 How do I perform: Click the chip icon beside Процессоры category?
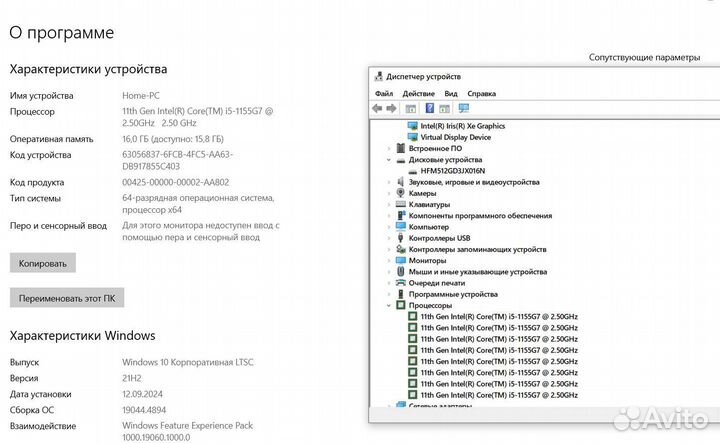pos(400,305)
